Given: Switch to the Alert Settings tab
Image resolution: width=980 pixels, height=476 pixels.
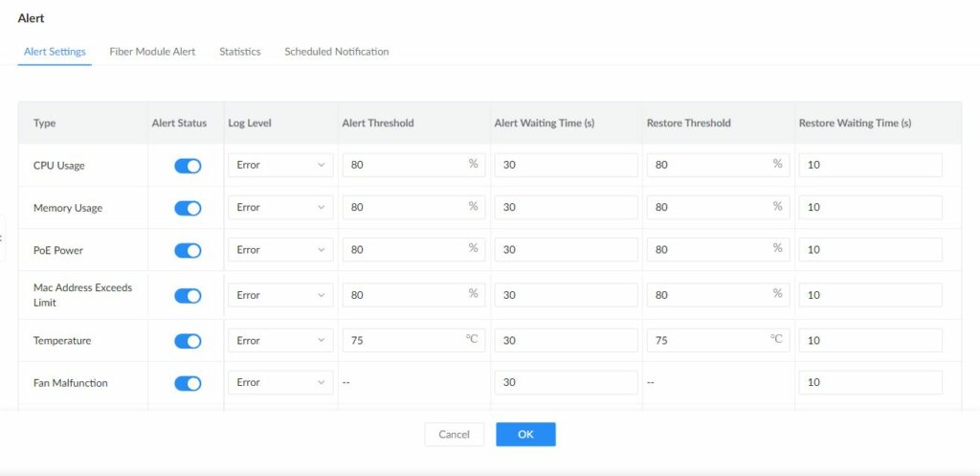Looking at the screenshot, I should click(x=55, y=52).
